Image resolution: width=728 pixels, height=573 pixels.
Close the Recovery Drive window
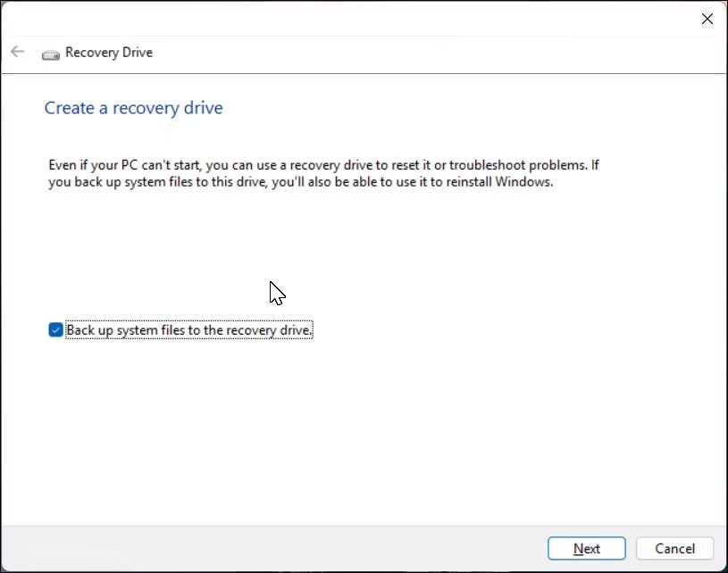[x=707, y=19]
